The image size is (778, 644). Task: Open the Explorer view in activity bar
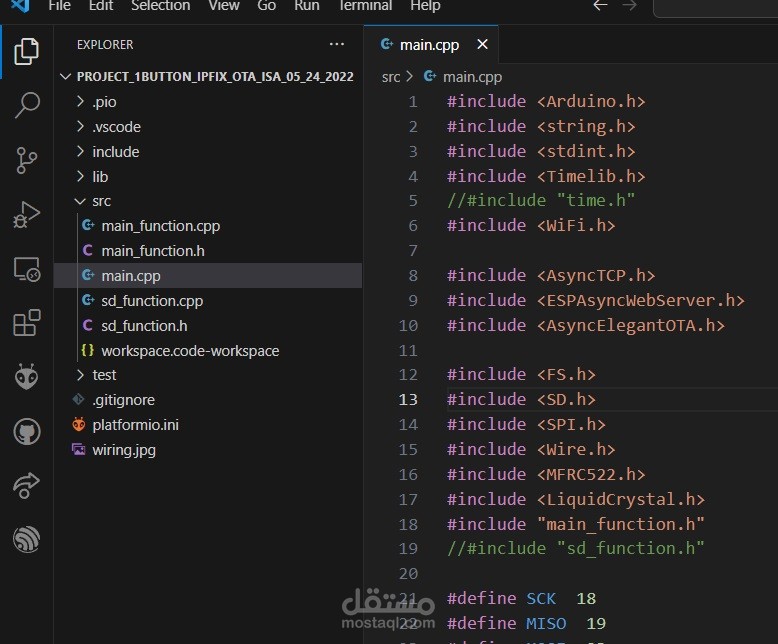coord(26,52)
